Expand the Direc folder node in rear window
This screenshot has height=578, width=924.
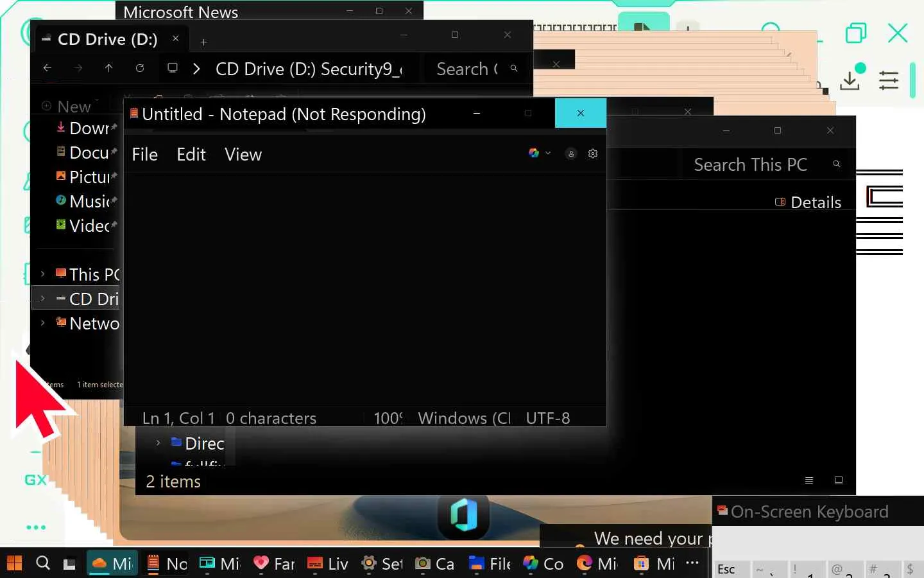pyautogui.click(x=158, y=442)
